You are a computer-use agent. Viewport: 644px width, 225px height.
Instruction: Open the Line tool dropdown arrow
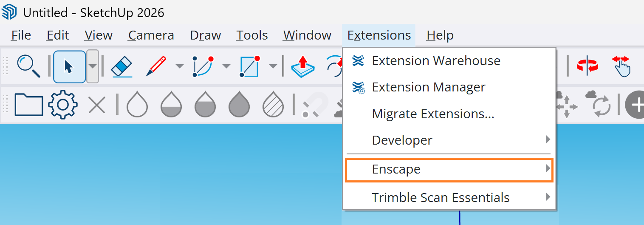tap(180, 66)
